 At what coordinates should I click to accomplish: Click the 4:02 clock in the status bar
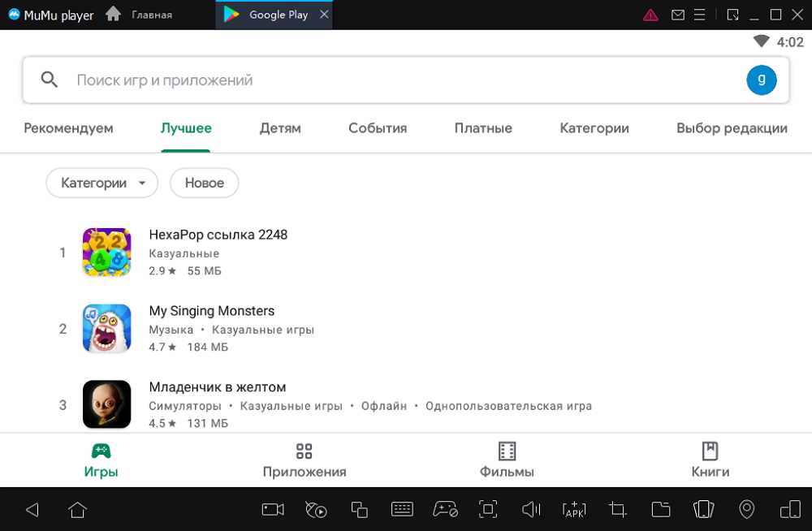point(790,42)
